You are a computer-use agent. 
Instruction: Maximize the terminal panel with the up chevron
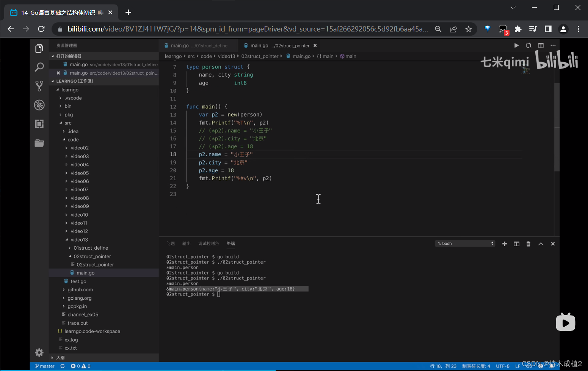tap(541, 244)
